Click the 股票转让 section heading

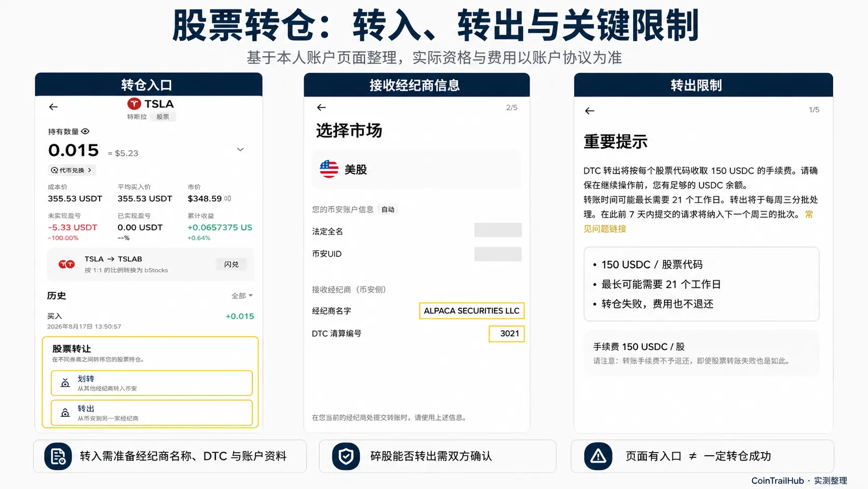click(x=72, y=349)
